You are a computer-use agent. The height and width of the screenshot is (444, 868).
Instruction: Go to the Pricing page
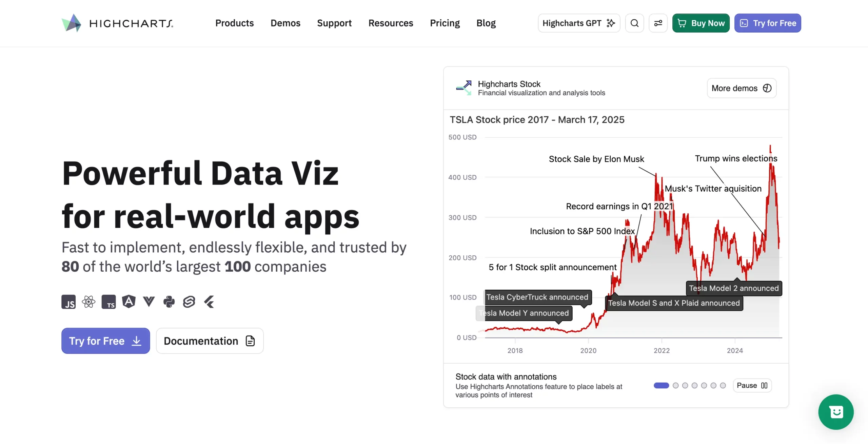445,23
